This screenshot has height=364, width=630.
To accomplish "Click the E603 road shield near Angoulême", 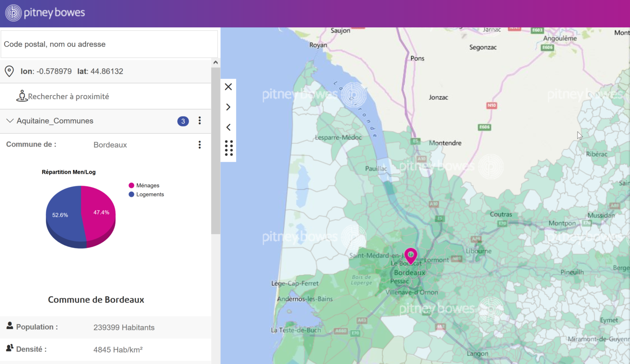I will [x=538, y=30].
